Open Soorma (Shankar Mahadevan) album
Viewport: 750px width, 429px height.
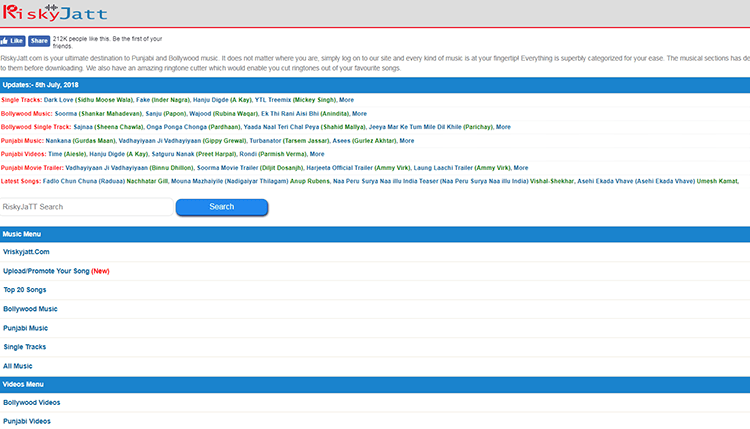pos(99,114)
